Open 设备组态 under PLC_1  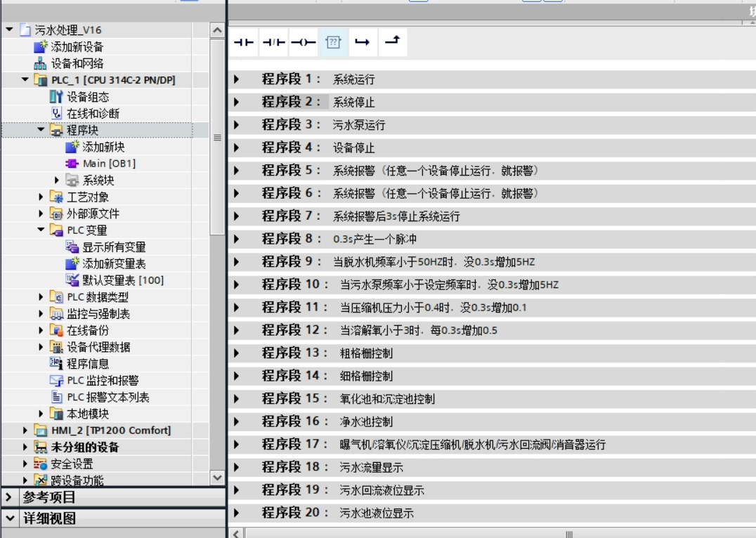tap(79, 97)
